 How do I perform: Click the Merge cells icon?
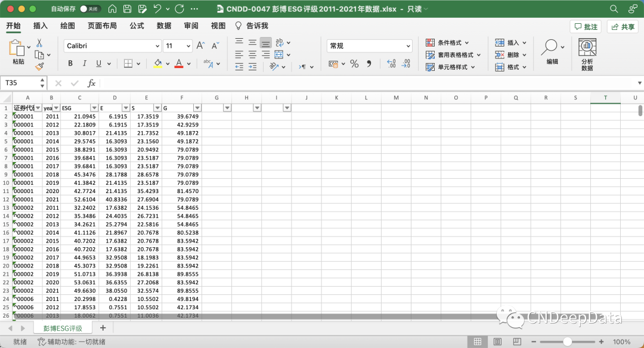279,55
